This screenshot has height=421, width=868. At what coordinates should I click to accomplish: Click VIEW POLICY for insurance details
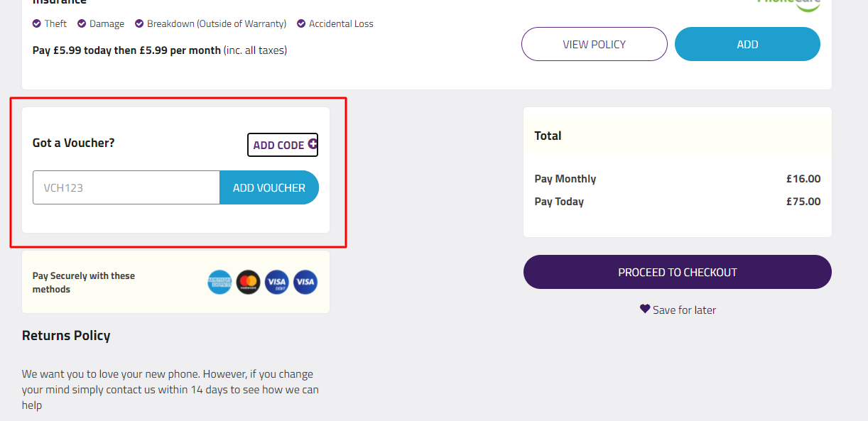[594, 44]
